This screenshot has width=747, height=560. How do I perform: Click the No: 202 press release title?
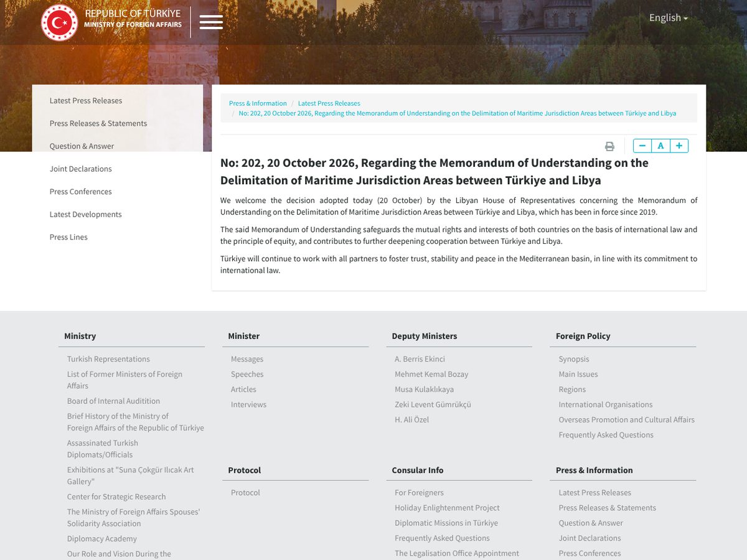(x=435, y=172)
